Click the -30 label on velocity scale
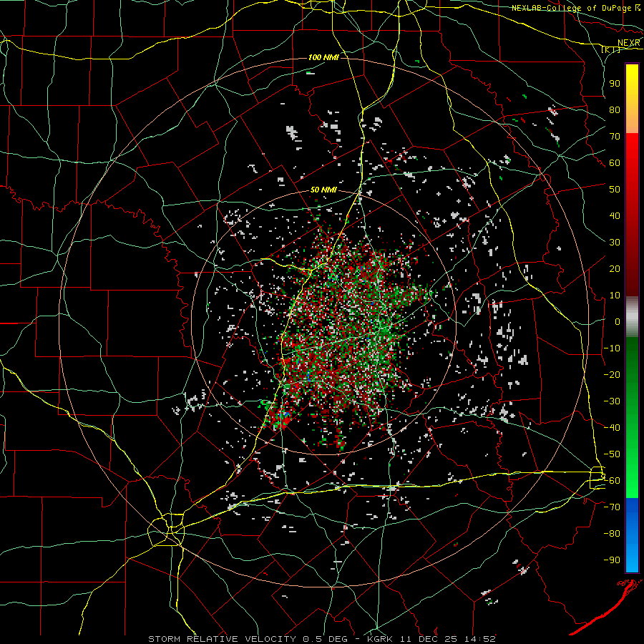Image resolution: width=644 pixels, height=644 pixels. pos(612,401)
